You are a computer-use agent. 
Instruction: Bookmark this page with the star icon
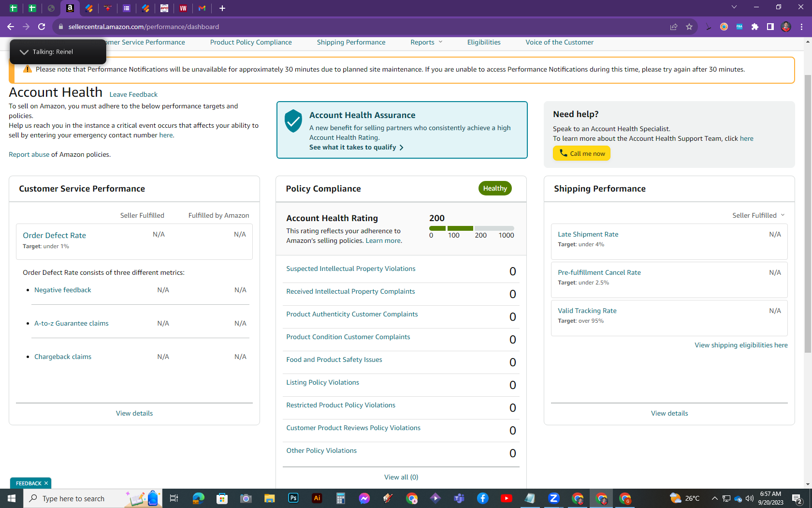(x=689, y=27)
